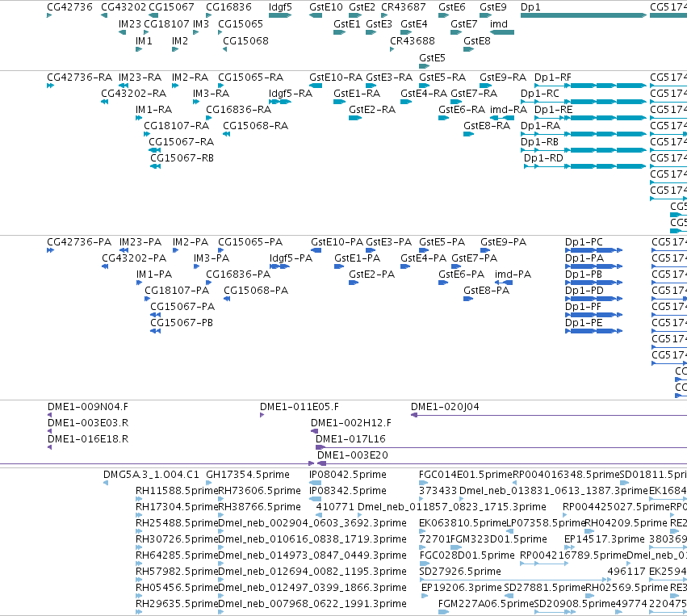
Task: Select the imd gene glyph
Action: (502, 32)
